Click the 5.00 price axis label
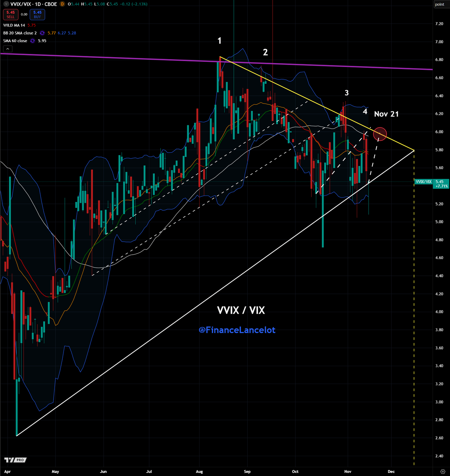 439,222
